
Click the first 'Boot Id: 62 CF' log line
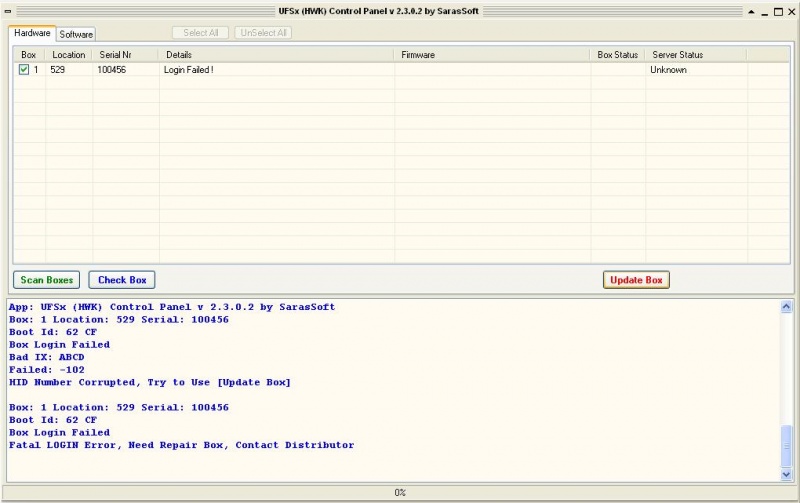point(53,332)
